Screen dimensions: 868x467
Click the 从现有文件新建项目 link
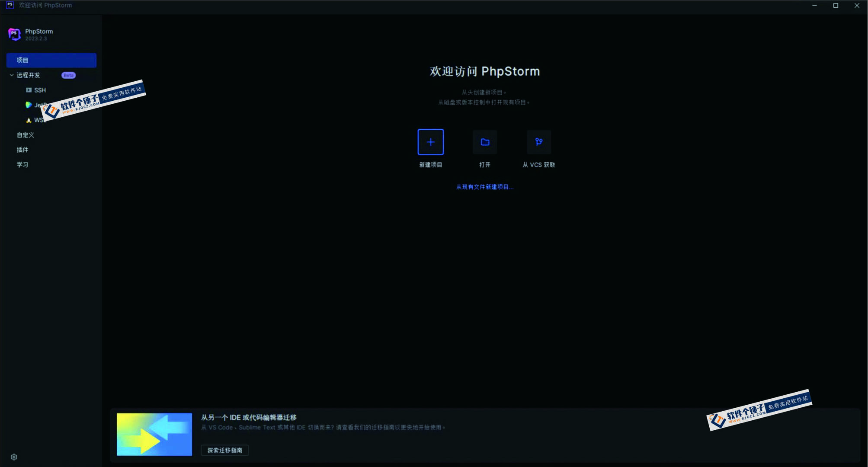click(485, 187)
